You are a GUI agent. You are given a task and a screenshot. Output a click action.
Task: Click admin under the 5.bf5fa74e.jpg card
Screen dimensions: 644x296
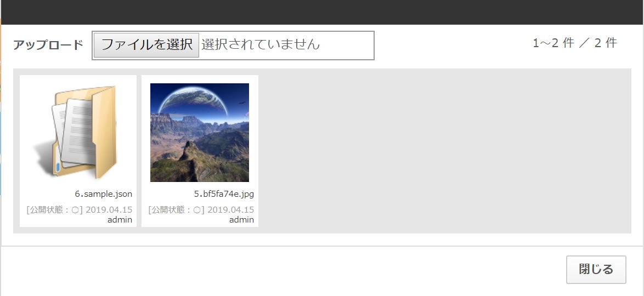tap(241, 220)
